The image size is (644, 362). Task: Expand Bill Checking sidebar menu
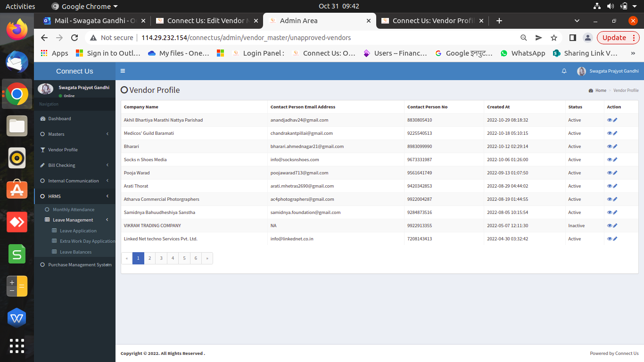coord(74,165)
